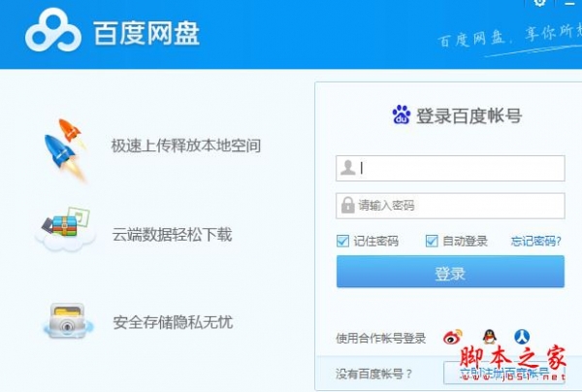Image resolution: width=582 pixels, height=392 pixels.
Task: Log in with the Weibo account icon
Action: point(453,337)
